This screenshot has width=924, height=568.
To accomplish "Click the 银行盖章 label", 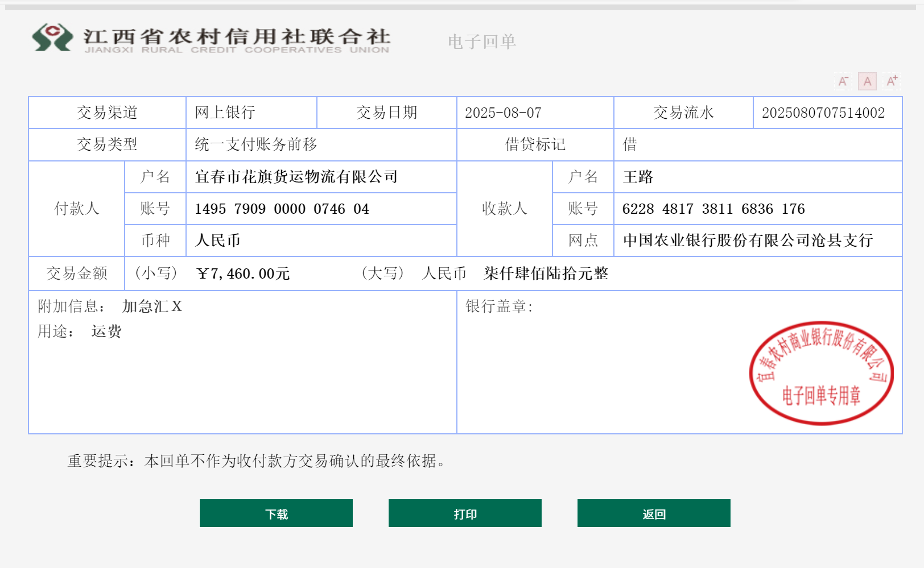I will (x=499, y=306).
